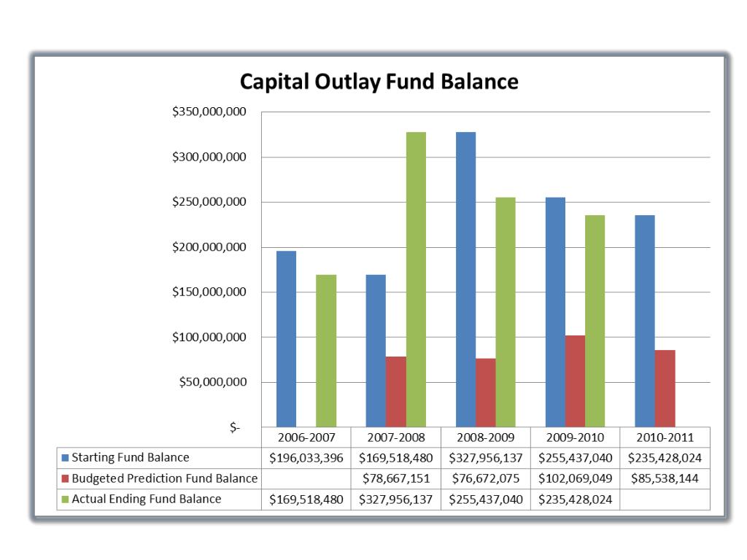Image resolution: width=747 pixels, height=560 pixels.
Task: Click the Budgeted Prediction Fund Balance legend label
Action: (165, 478)
